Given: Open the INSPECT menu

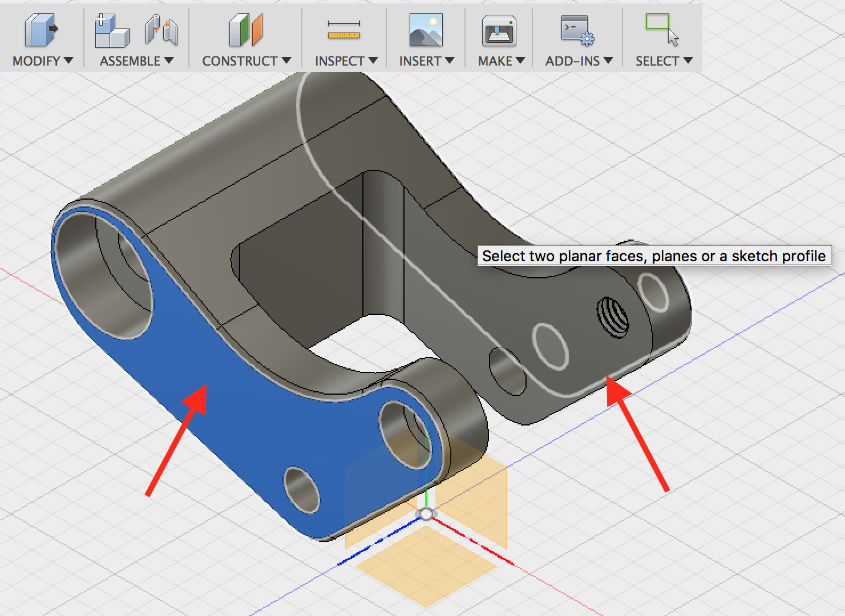Looking at the screenshot, I should coord(340,60).
